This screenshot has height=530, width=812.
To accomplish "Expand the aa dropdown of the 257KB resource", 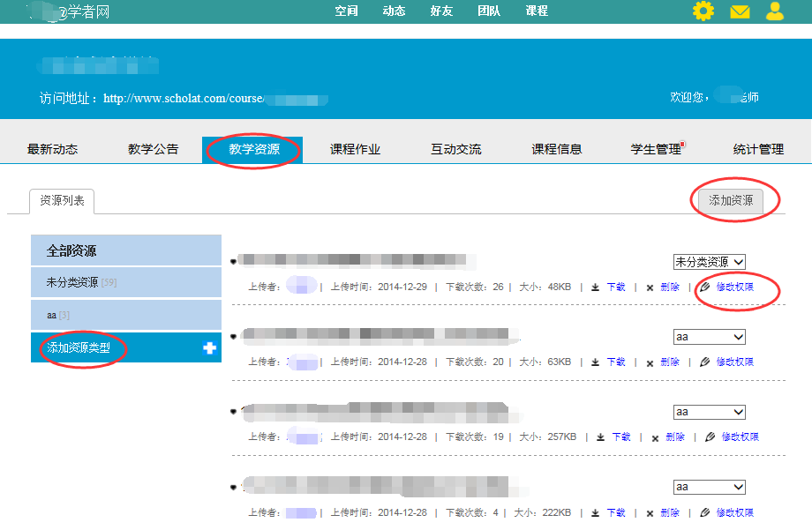I will pos(709,412).
